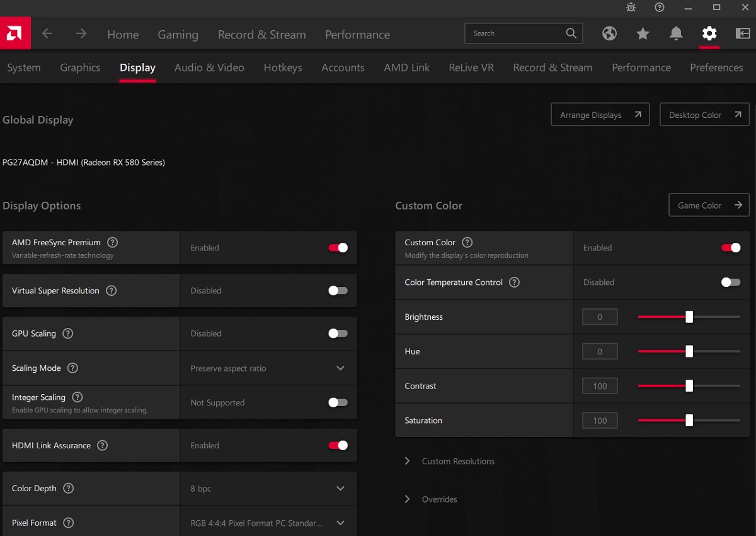756x536 pixels.
Task: Adjust the Saturation slider handle
Action: click(689, 421)
